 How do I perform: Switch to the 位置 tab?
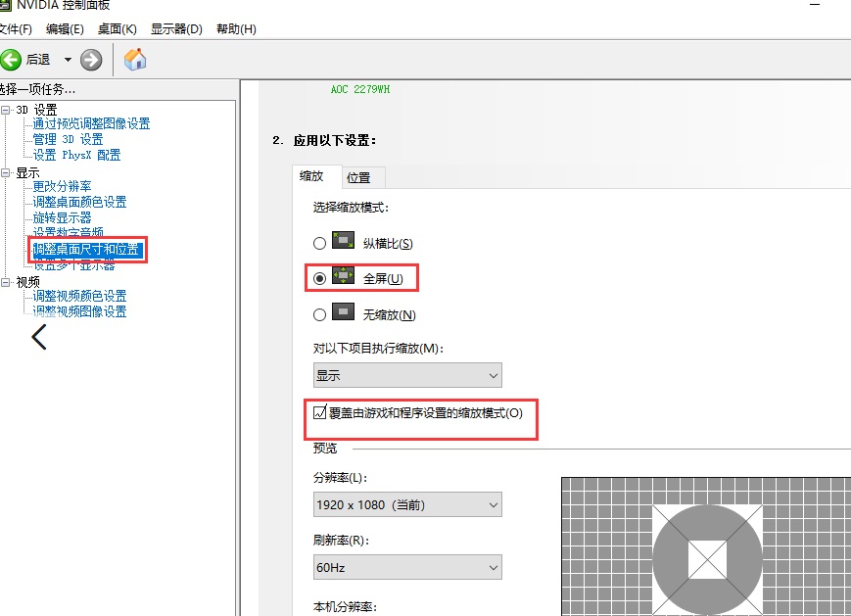[x=358, y=176]
